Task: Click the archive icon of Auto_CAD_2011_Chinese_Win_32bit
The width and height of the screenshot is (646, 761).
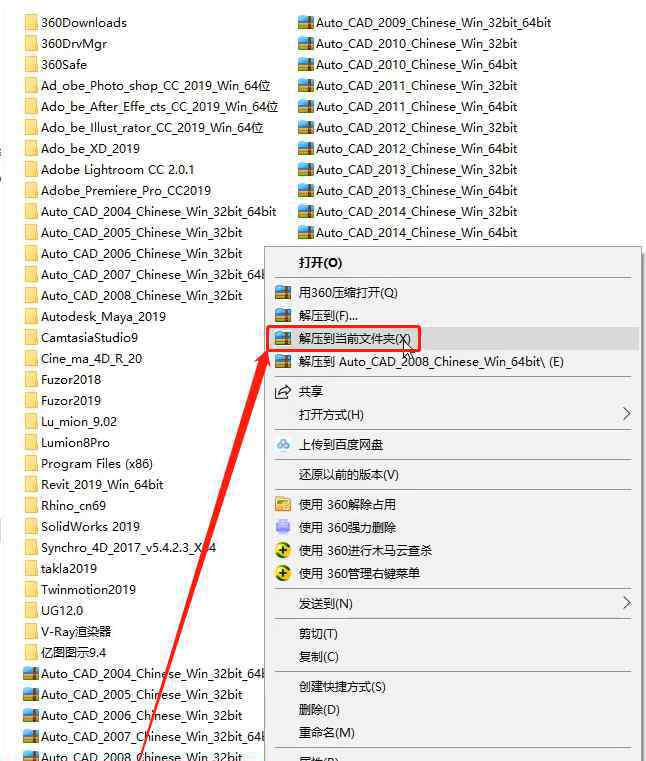Action: click(x=306, y=85)
